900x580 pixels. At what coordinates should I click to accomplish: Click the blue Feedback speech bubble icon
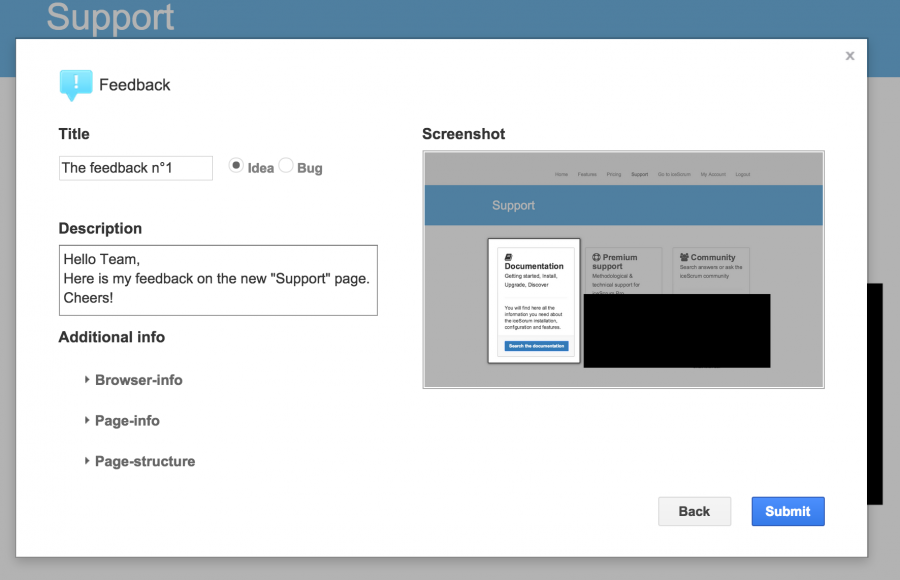(76, 85)
